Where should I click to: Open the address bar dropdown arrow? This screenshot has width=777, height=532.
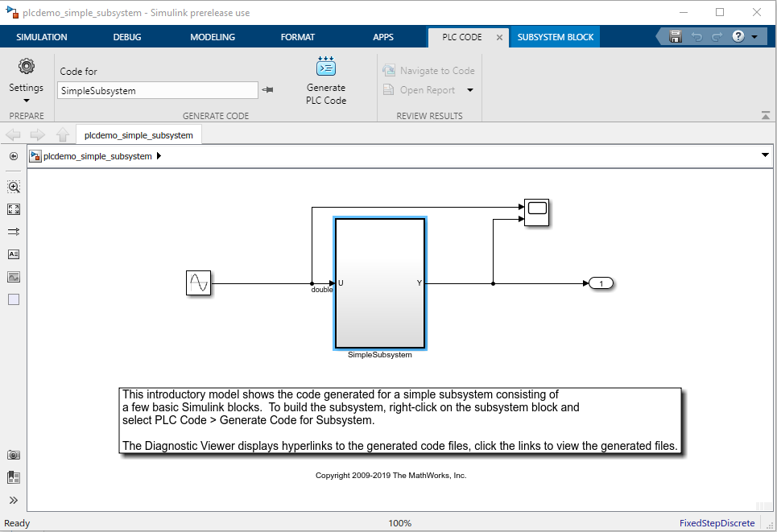click(765, 155)
